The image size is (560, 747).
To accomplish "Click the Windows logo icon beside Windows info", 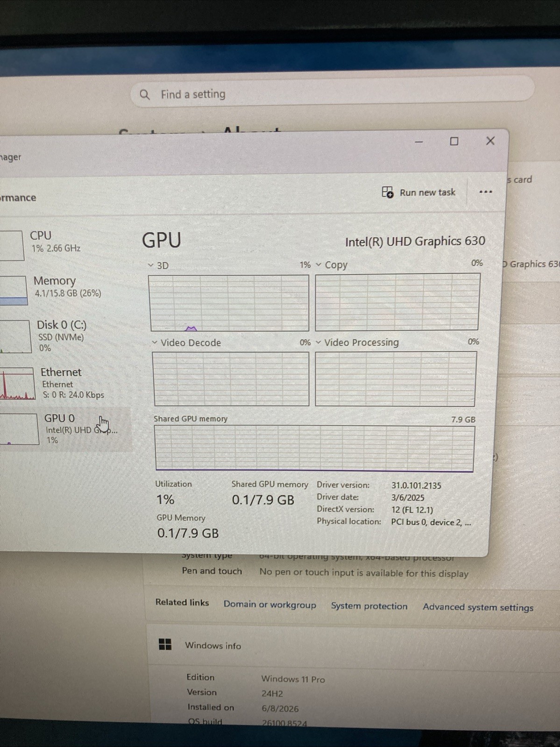I will pyautogui.click(x=165, y=645).
